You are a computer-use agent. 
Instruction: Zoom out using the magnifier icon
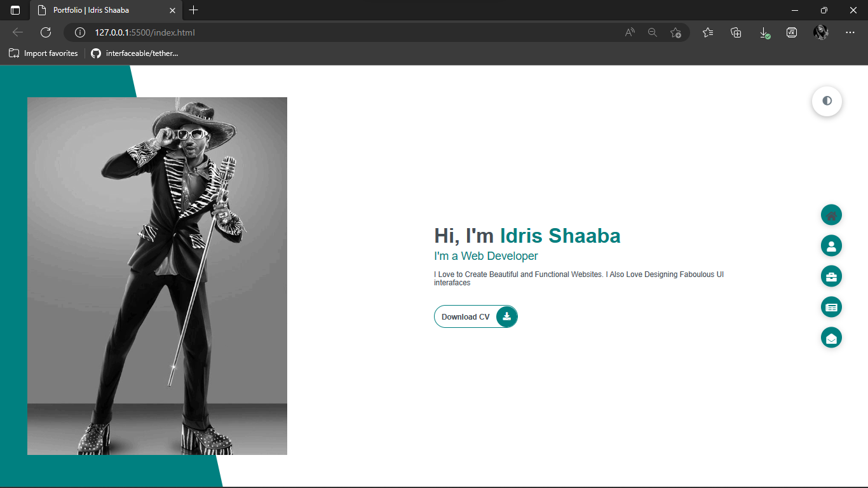(653, 32)
